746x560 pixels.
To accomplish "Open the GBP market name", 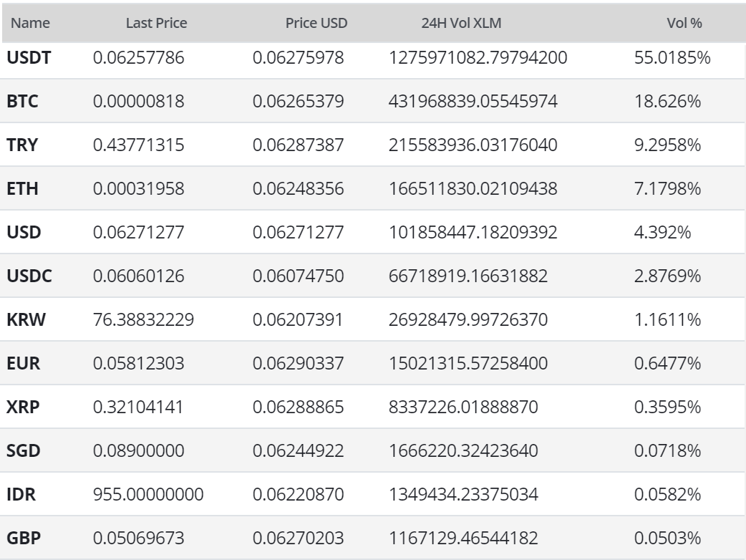I will (x=24, y=538).
